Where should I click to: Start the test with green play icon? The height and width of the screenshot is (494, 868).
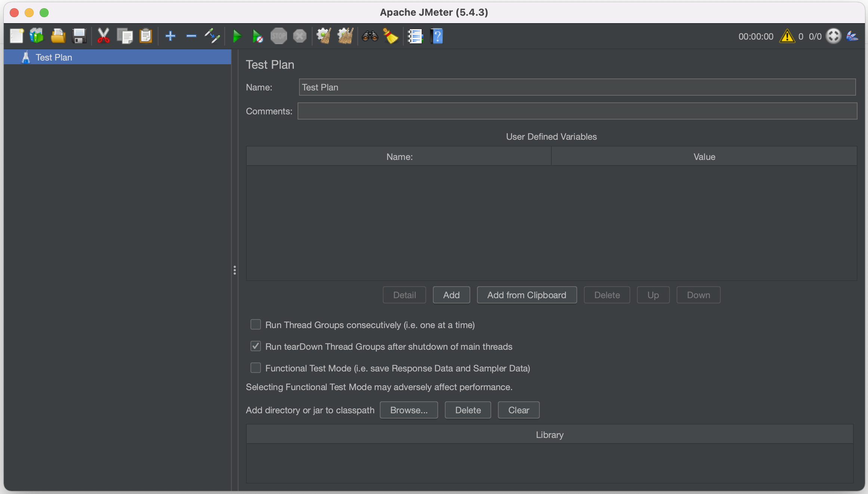pos(237,36)
